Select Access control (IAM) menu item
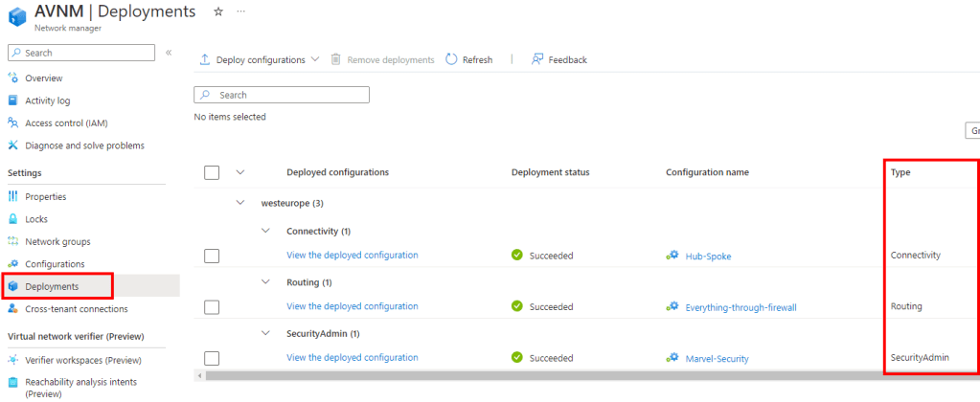The image size is (980, 402). click(x=66, y=123)
